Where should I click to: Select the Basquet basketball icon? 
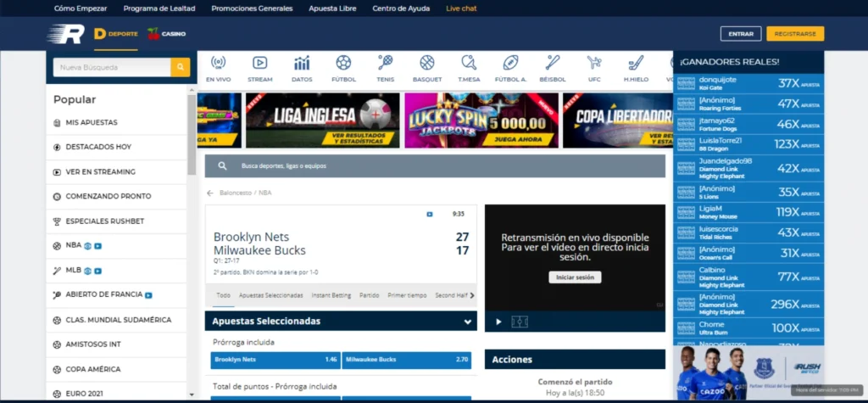426,64
